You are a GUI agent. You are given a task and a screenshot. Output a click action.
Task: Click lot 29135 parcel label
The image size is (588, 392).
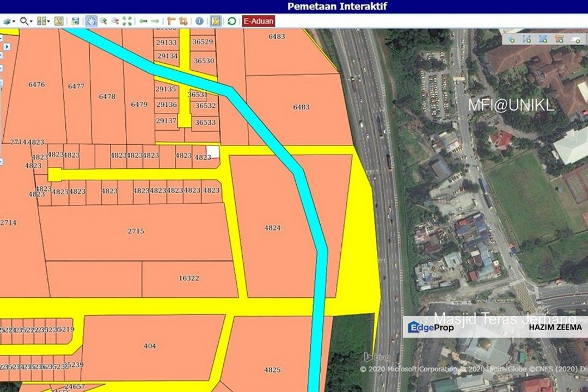pyautogui.click(x=166, y=89)
